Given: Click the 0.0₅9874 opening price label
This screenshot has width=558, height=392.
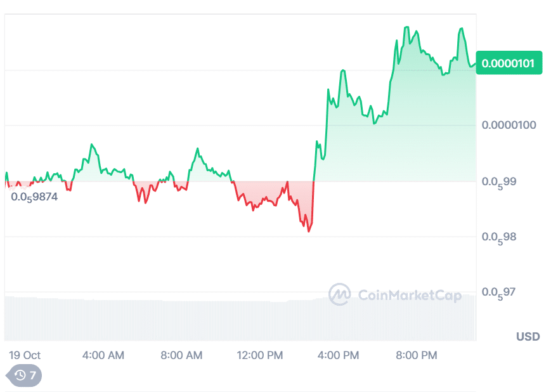Looking at the screenshot, I should tap(34, 197).
